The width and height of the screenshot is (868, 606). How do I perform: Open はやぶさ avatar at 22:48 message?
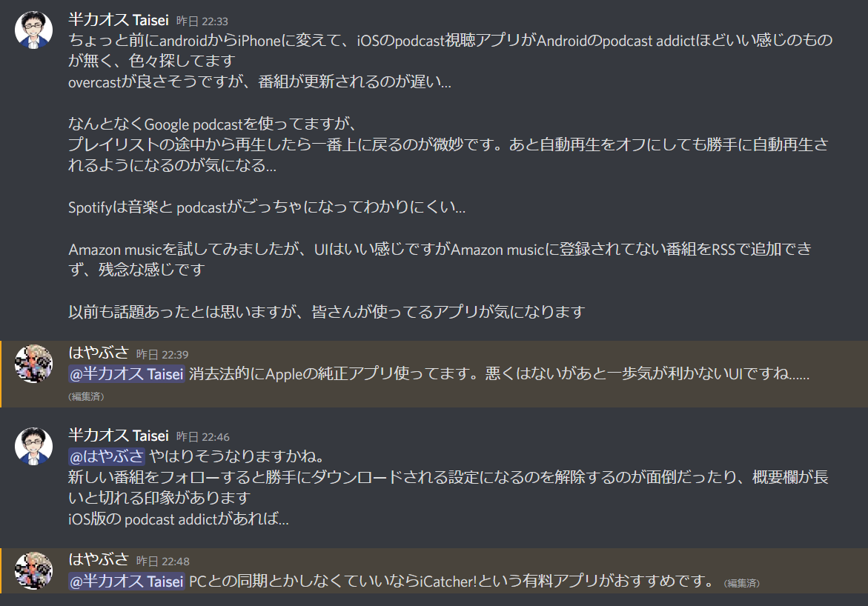[33, 570]
